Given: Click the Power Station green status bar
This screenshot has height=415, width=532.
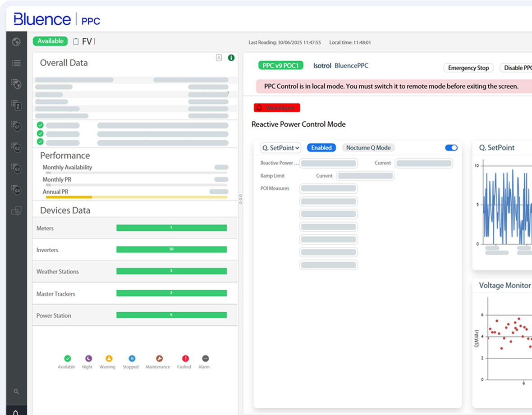Looking at the screenshot, I should point(171,315).
